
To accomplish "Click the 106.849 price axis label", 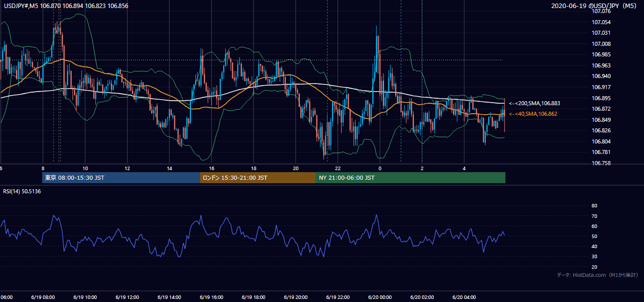I will pos(601,120).
